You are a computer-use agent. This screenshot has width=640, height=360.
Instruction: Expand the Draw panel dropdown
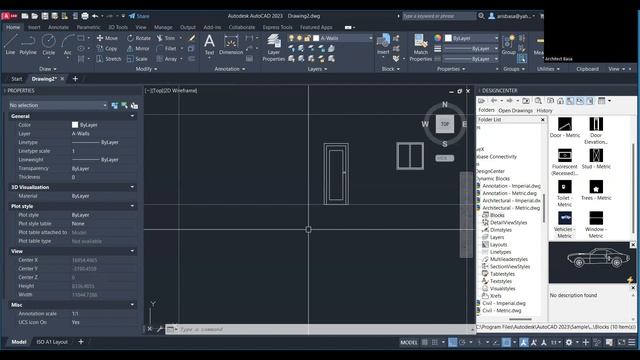tap(48, 69)
